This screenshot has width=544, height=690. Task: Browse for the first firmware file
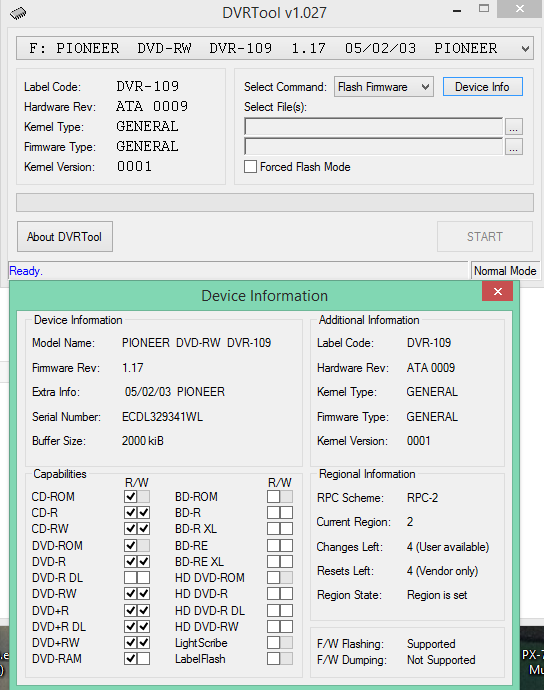514,127
